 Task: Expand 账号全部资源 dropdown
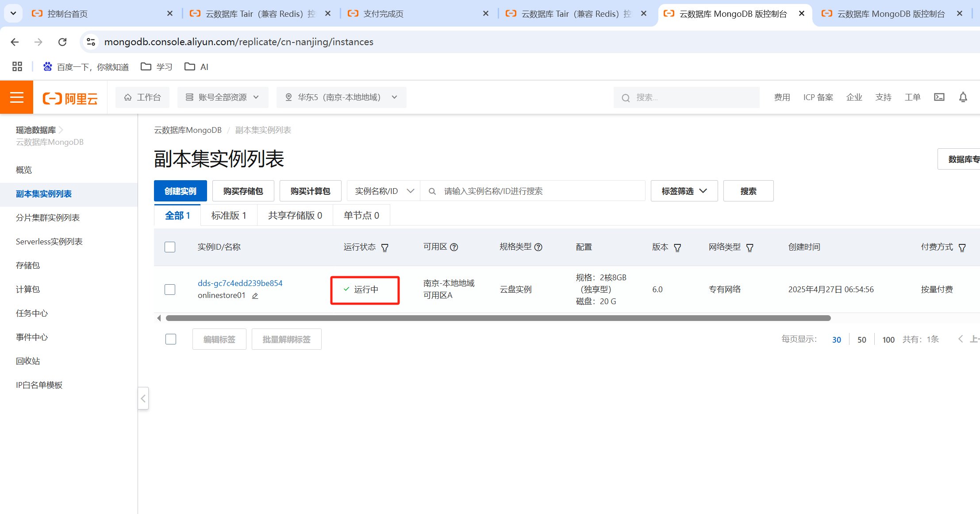(223, 97)
